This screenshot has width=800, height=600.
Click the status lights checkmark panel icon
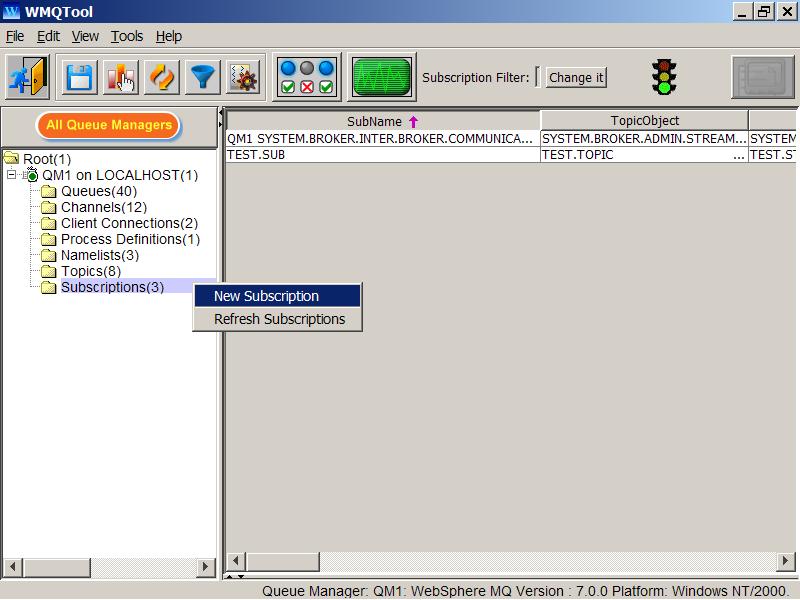[x=307, y=77]
